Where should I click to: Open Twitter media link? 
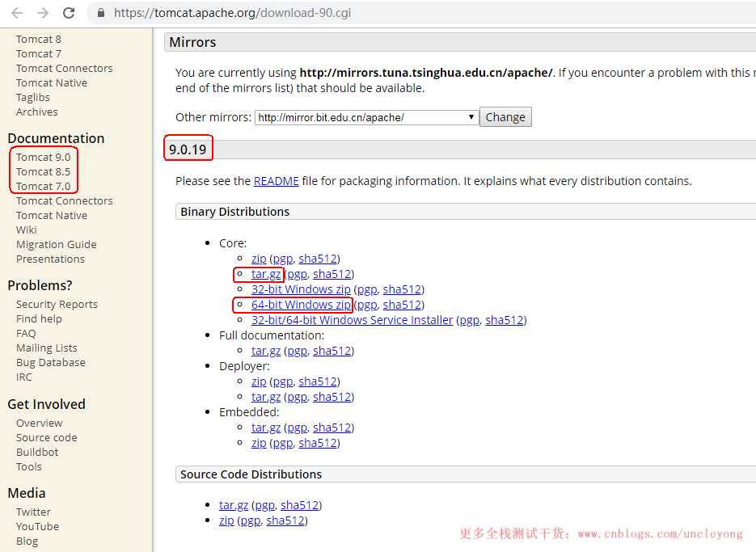(x=33, y=512)
